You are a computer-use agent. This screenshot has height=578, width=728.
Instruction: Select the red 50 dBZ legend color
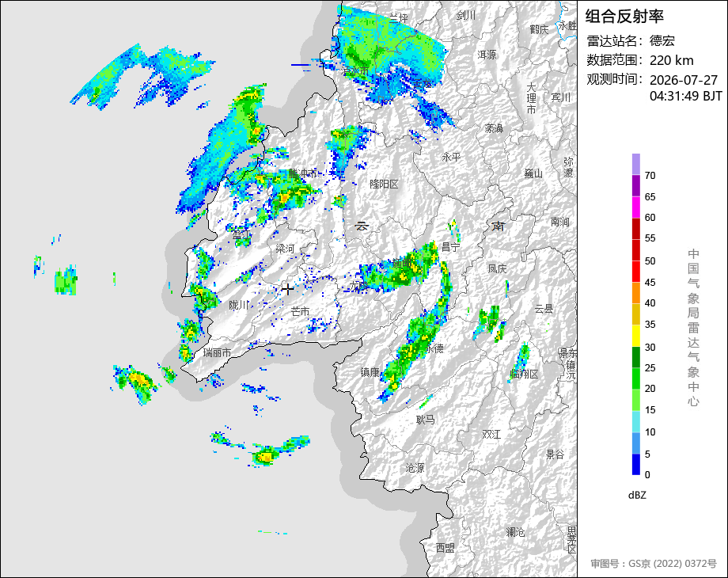(x=636, y=271)
